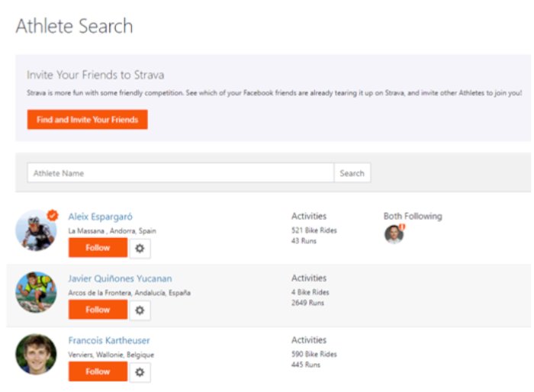Click the Both Following label

click(x=412, y=216)
